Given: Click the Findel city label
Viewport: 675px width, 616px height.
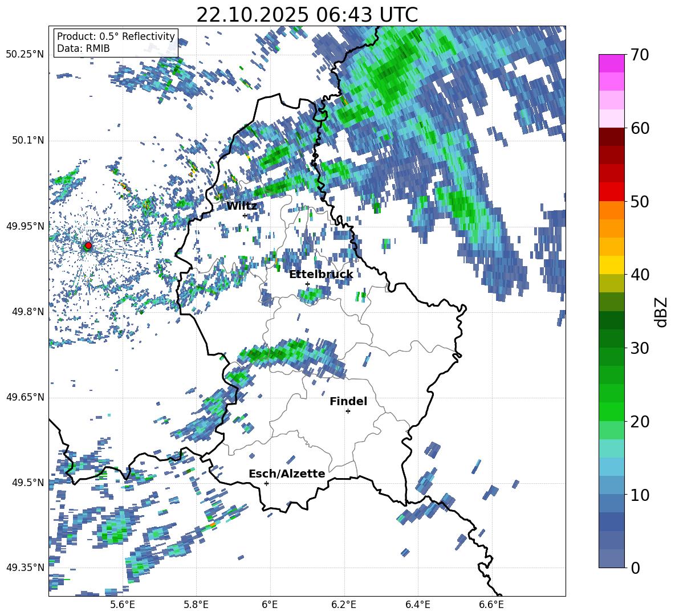Looking at the screenshot, I should tap(348, 401).
